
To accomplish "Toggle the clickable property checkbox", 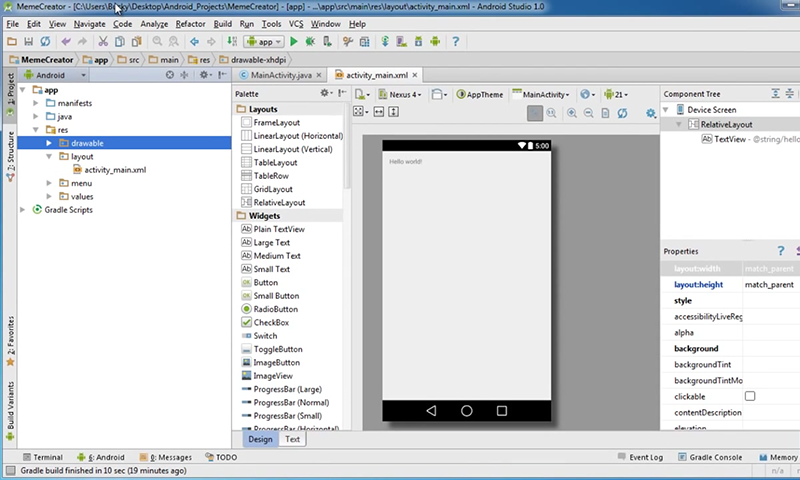I will coord(750,396).
